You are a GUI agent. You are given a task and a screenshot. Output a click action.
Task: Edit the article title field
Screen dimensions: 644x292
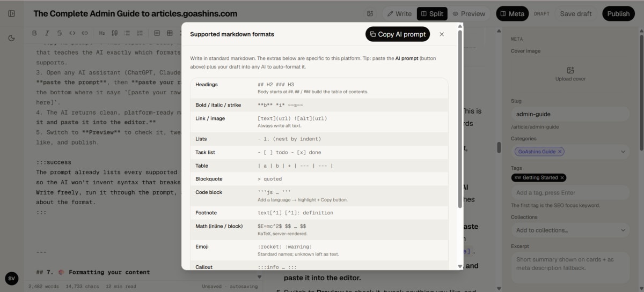[x=135, y=13]
